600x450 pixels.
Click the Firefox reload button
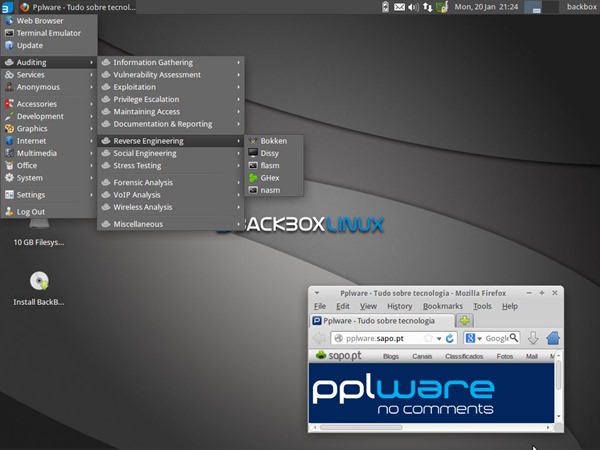[x=450, y=338]
